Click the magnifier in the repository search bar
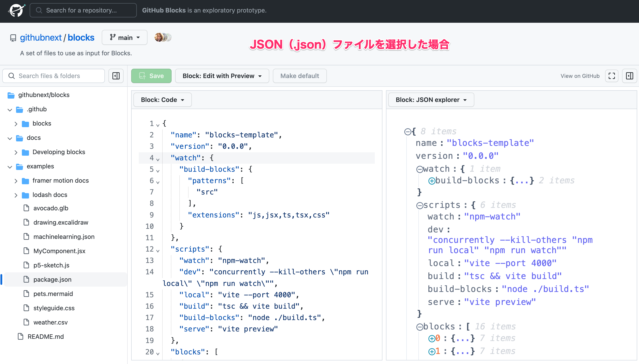639x364 pixels. tap(39, 10)
